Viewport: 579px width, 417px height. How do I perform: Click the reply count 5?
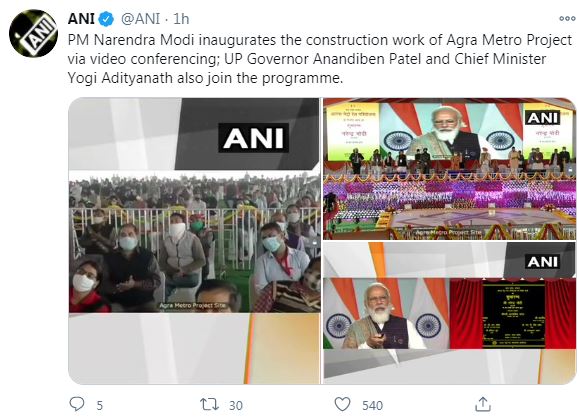(x=99, y=406)
